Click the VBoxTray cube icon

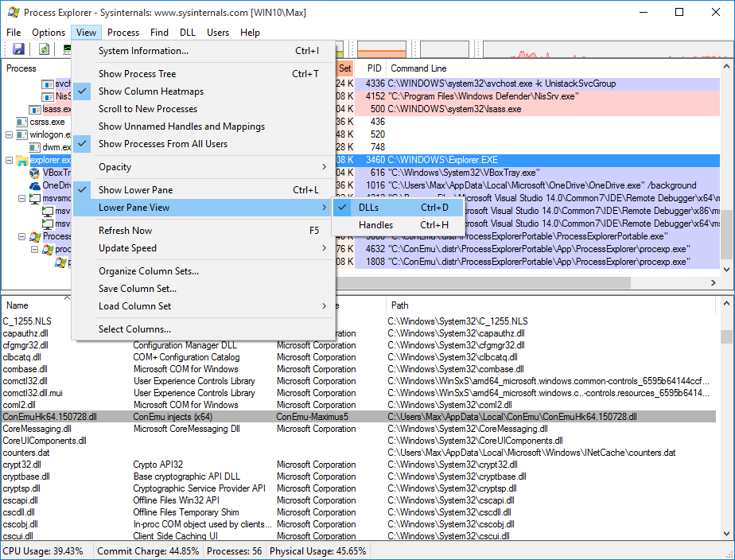pos(35,173)
